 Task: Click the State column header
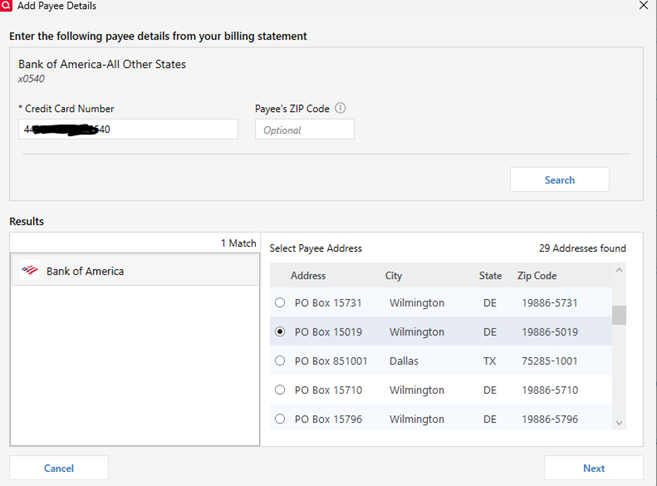coord(490,276)
